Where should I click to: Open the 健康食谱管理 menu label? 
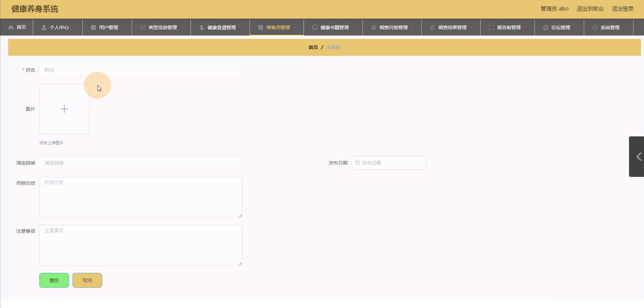point(222,28)
